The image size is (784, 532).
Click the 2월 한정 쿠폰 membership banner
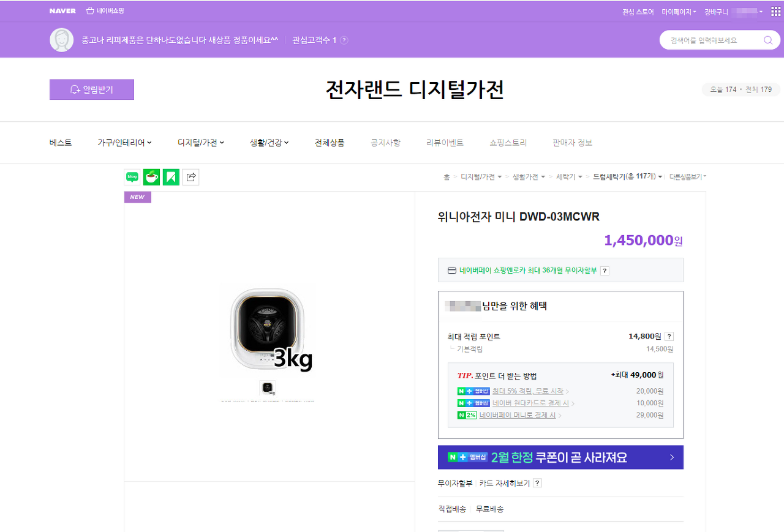tap(560, 457)
